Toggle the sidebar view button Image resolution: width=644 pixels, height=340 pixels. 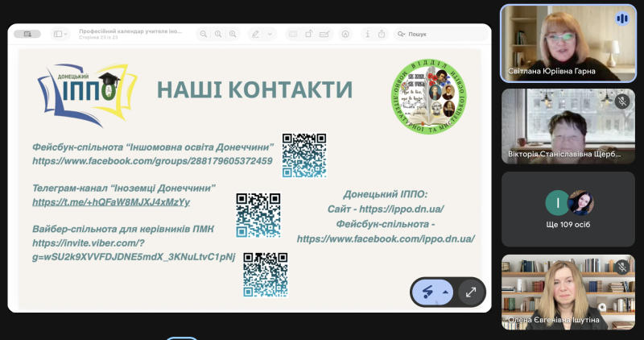(x=58, y=34)
